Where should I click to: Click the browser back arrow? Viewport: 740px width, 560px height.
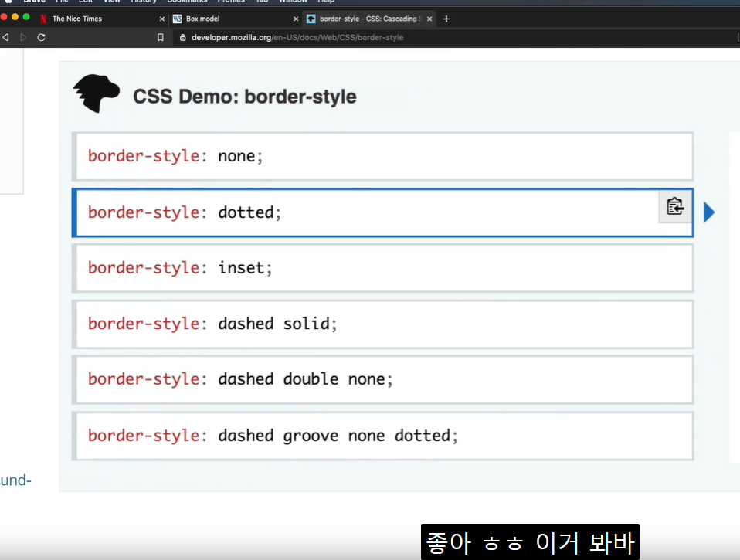coord(5,37)
